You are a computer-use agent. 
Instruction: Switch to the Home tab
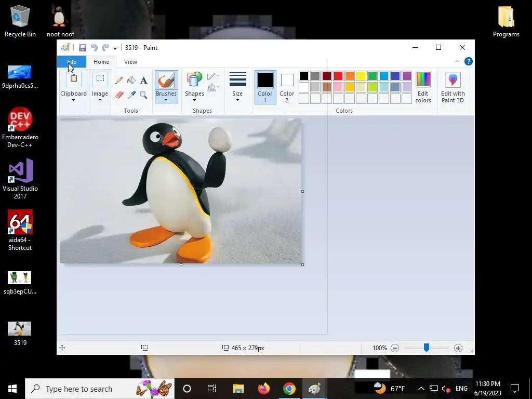[101, 62]
